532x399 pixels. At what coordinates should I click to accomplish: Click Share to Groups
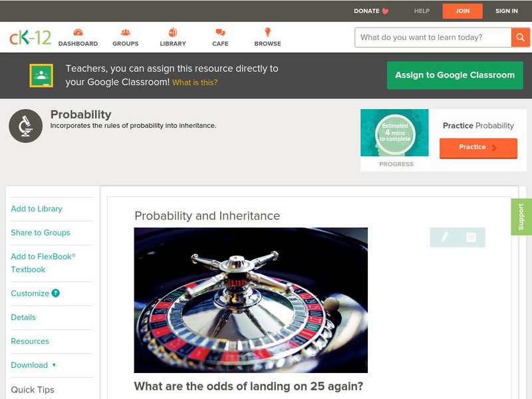click(41, 233)
